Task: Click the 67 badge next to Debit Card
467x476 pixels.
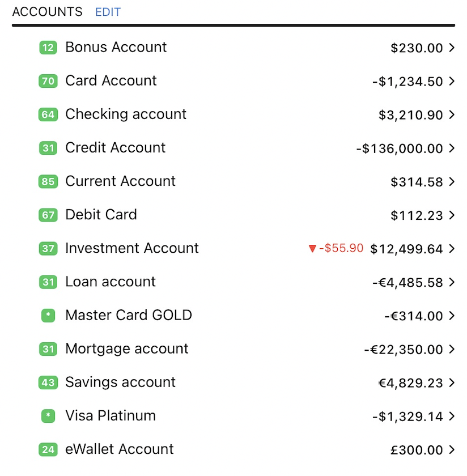Action: pyautogui.click(x=48, y=215)
